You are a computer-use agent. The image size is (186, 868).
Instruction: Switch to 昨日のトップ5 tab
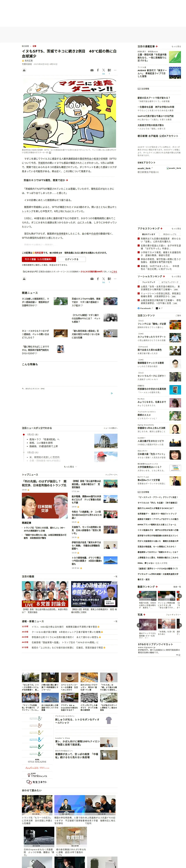[x=169, y=234]
